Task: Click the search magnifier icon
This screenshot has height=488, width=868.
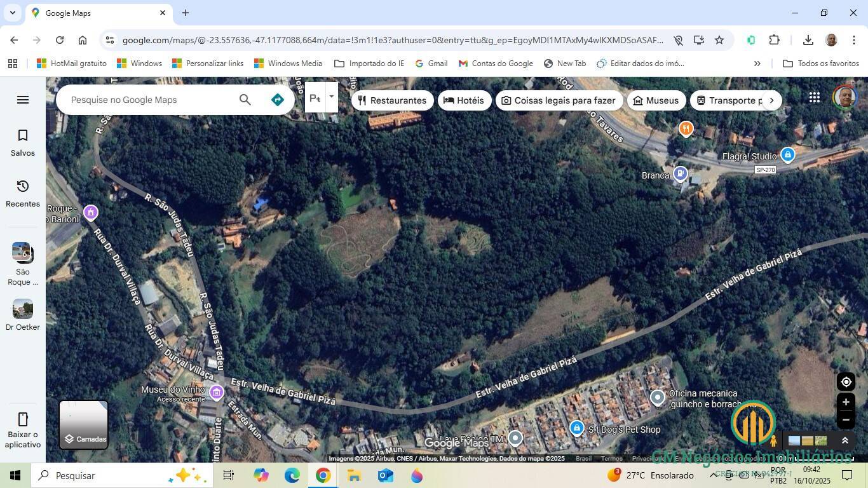Action: point(244,100)
